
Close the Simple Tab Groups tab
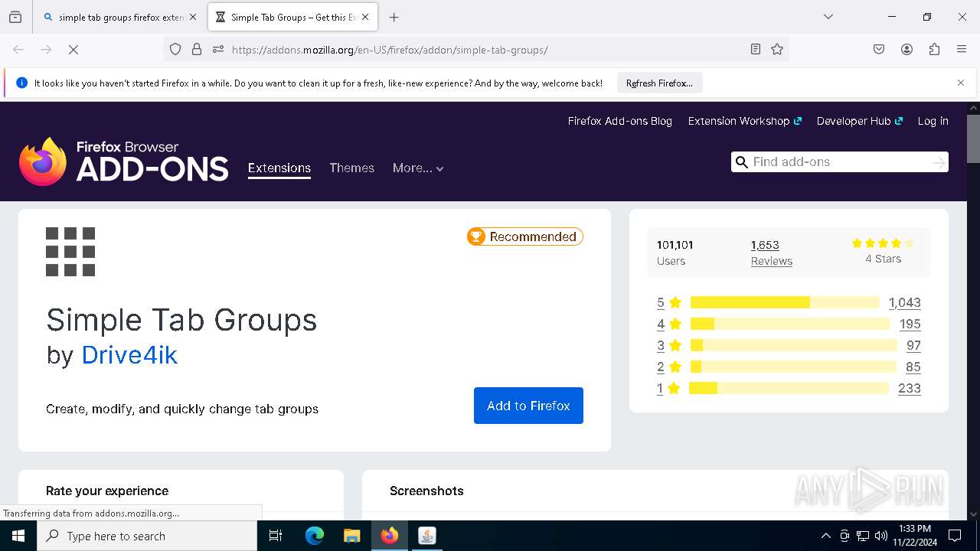(x=365, y=17)
